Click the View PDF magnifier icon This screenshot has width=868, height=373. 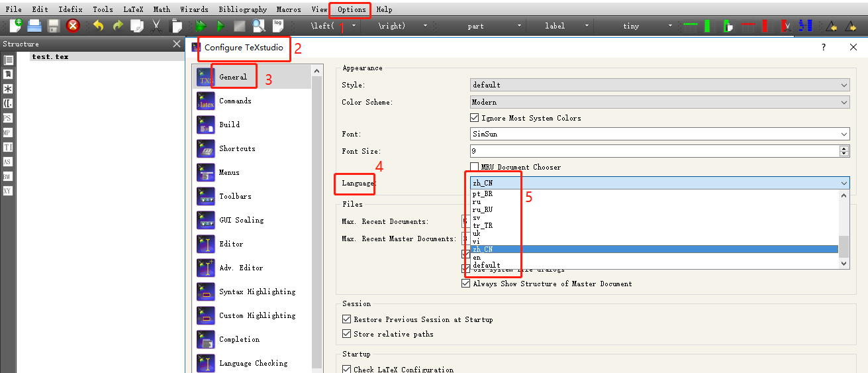(259, 26)
